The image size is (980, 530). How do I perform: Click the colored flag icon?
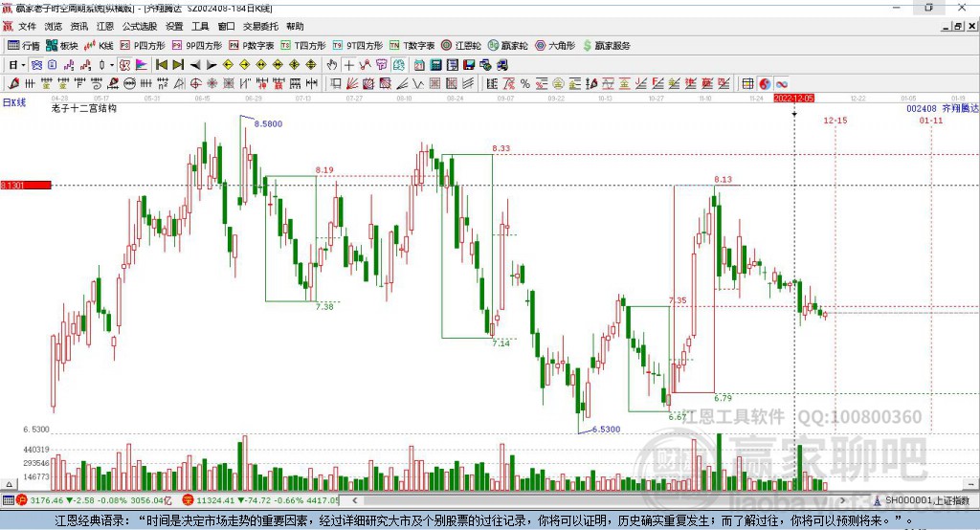tap(142, 65)
